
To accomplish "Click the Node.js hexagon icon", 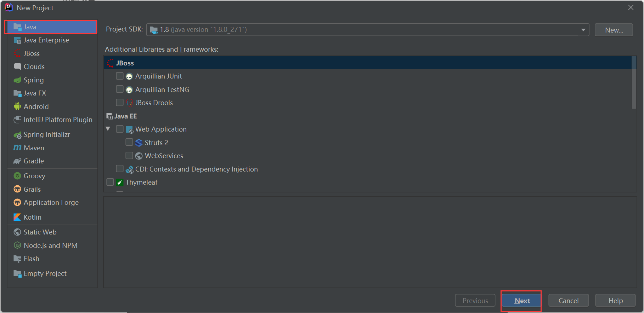I will 17,245.
